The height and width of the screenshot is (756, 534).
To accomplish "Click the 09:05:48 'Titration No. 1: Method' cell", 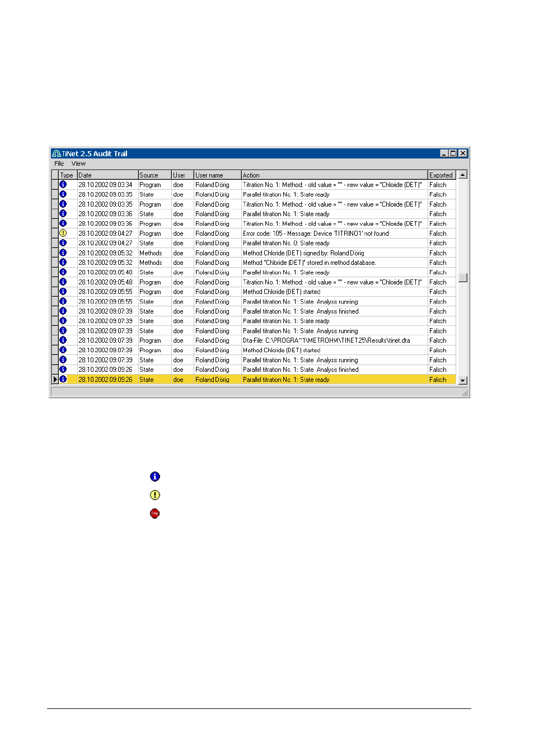I will (x=334, y=282).
